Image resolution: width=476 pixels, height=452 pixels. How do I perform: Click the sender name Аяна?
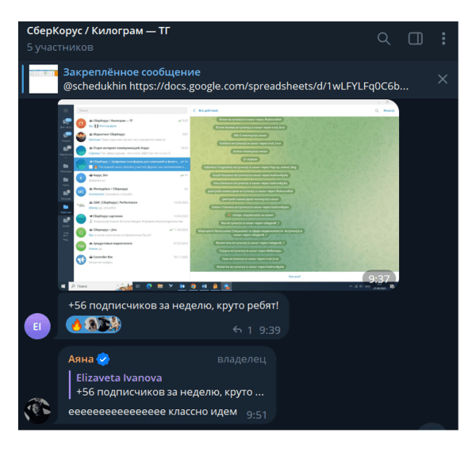pyautogui.click(x=81, y=359)
